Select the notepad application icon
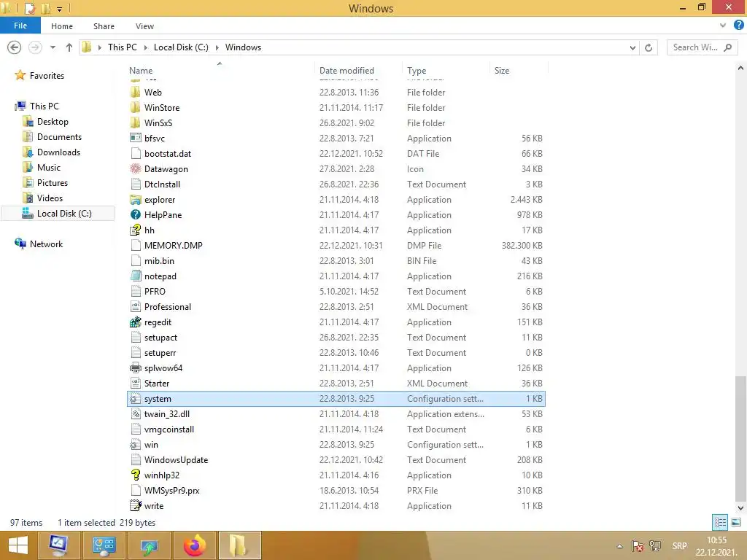 (136, 276)
